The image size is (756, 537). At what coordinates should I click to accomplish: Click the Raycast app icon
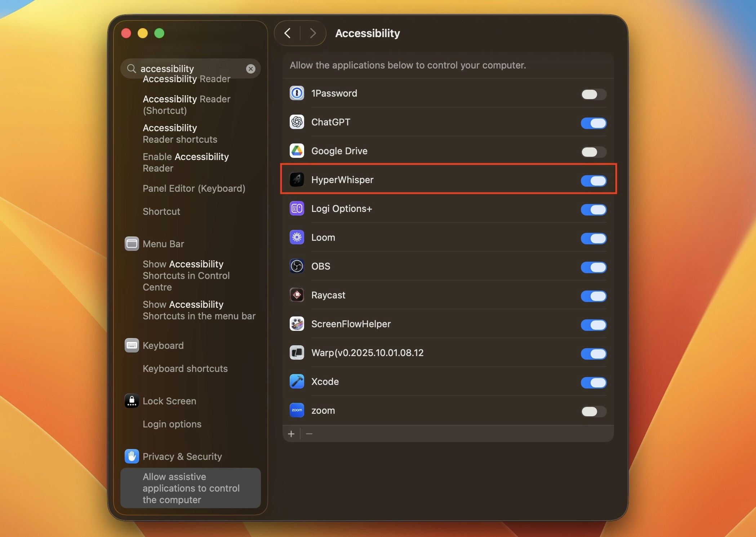tap(296, 295)
